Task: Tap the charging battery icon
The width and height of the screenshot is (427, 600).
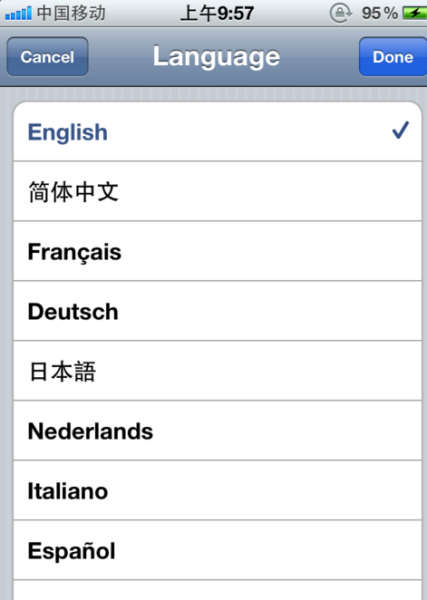Action: (415, 13)
